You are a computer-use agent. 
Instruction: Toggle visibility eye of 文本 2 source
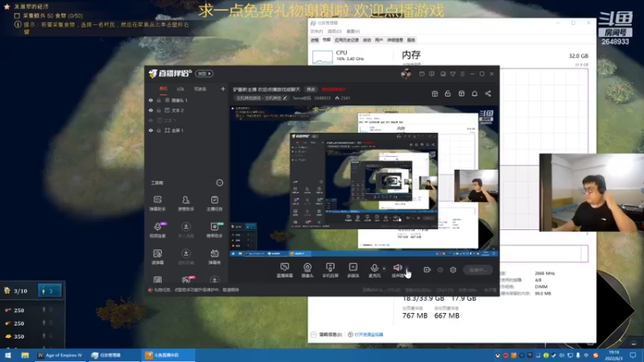click(x=151, y=110)
